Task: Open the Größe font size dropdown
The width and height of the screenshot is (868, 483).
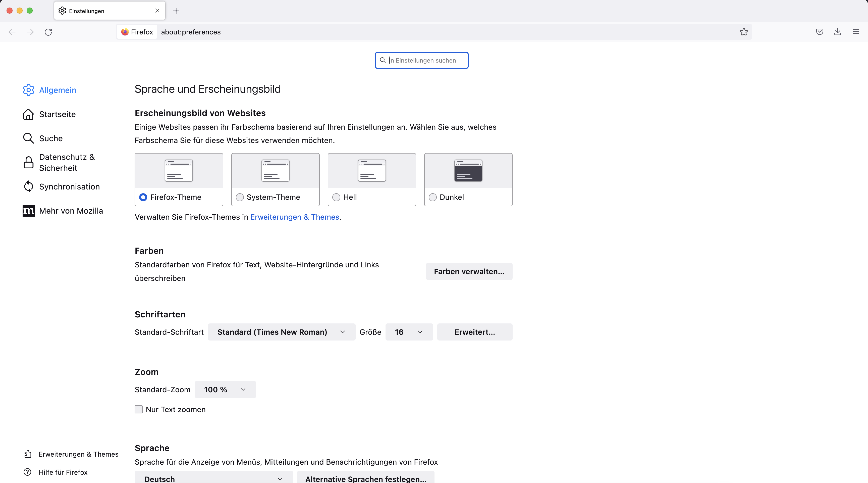Action: 409,332
